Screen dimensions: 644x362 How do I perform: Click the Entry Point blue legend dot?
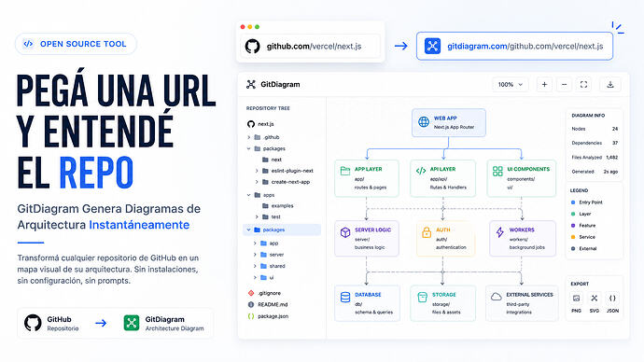pos(573,202)
